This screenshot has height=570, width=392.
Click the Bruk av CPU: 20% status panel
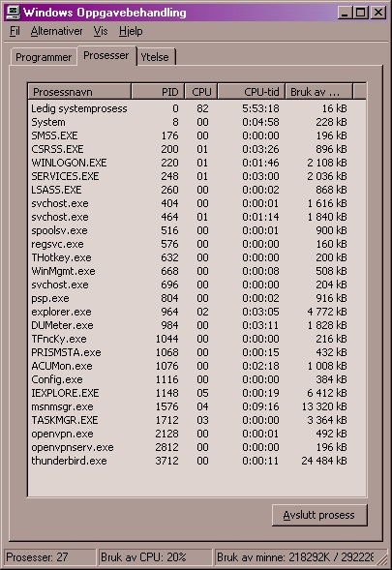coord(155,557)
